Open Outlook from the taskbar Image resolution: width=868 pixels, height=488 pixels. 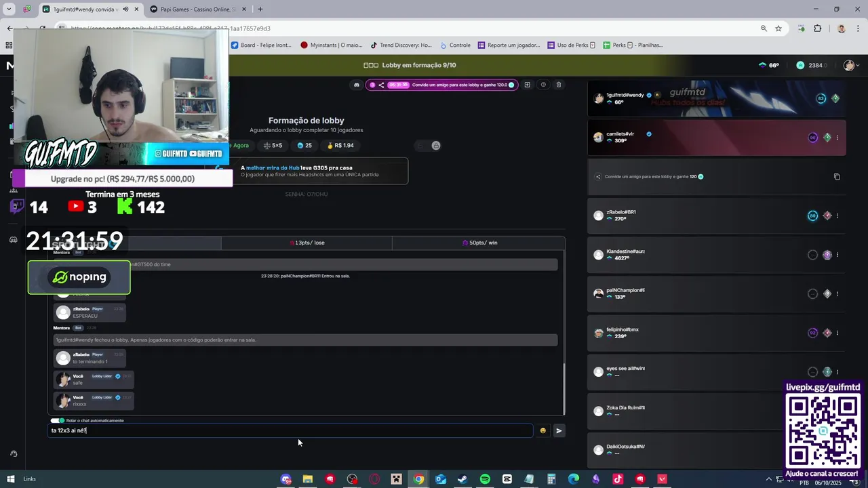441,479
